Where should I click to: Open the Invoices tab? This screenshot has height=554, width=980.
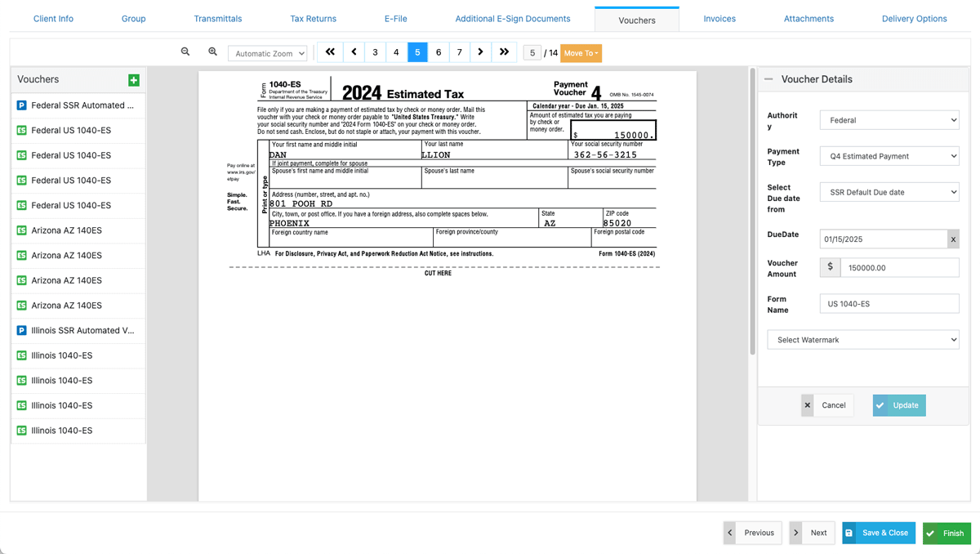pos(719,19)
